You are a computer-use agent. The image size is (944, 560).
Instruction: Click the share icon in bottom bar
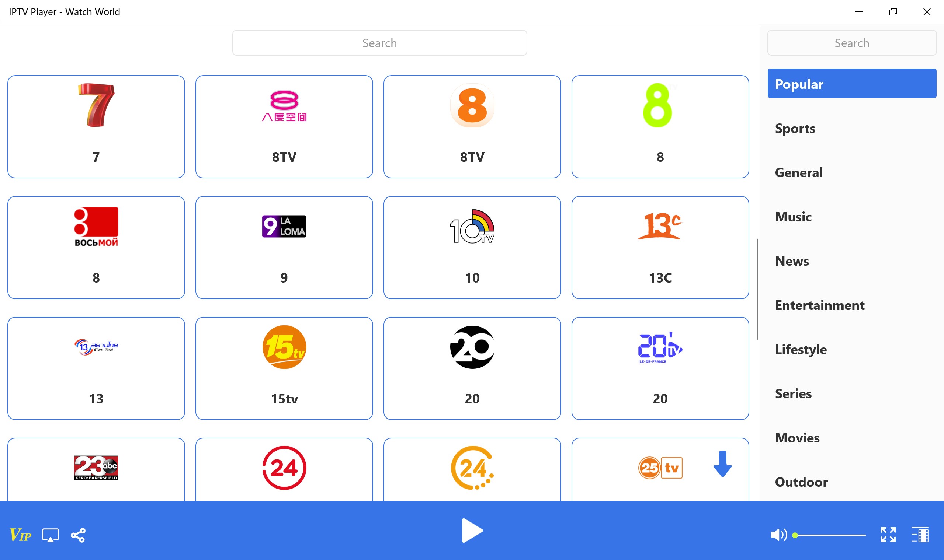tap(78, 534)
